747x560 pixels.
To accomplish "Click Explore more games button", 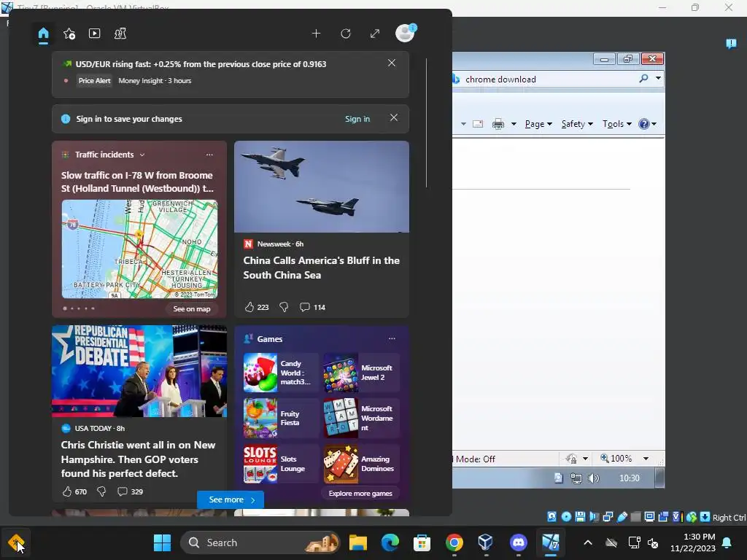I will pos(360,494).
